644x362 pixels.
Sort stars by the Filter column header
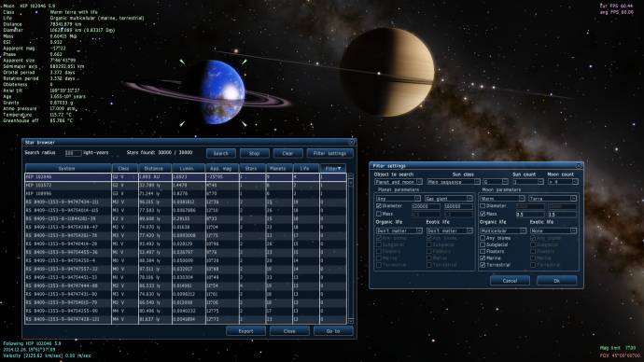click(332, 168)
